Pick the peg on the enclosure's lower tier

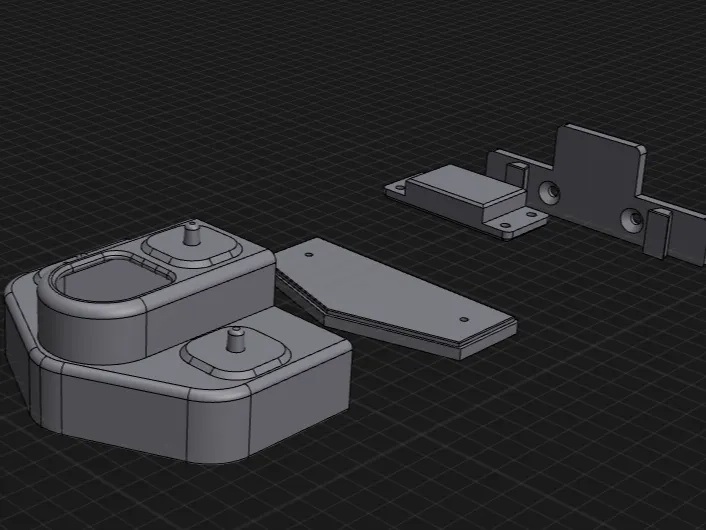(235, 340)
